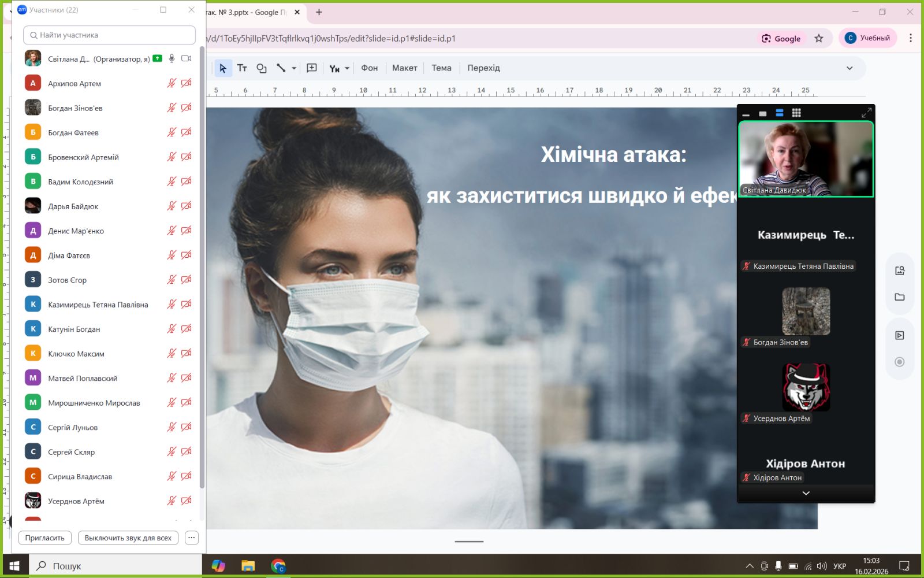Click the record icon in right side panel
Viewport: 924px width, 578px height.
(899, 362)
